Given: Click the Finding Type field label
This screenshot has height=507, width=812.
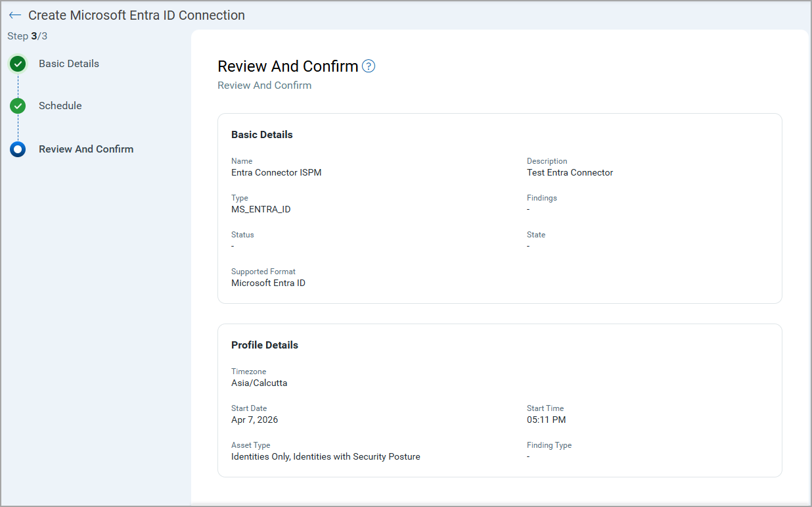Looking at the screenshot, I should click(549, 445).
